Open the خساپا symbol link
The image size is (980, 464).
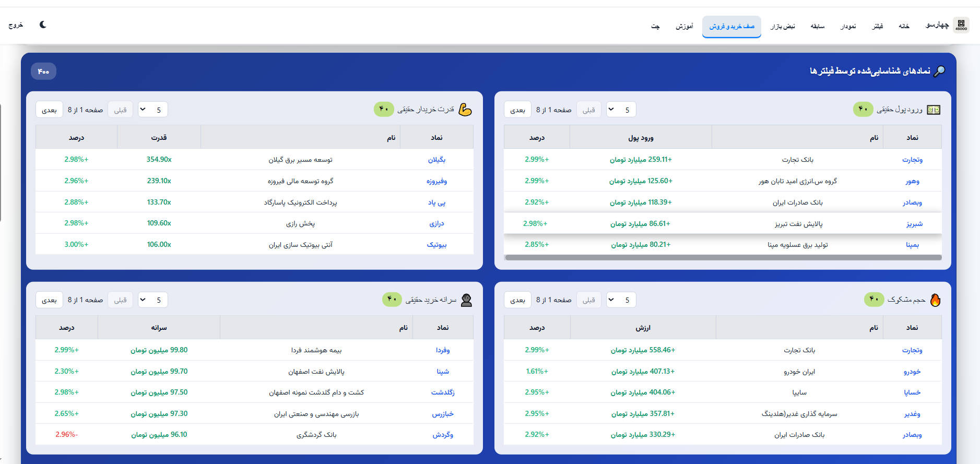[912, 392]
